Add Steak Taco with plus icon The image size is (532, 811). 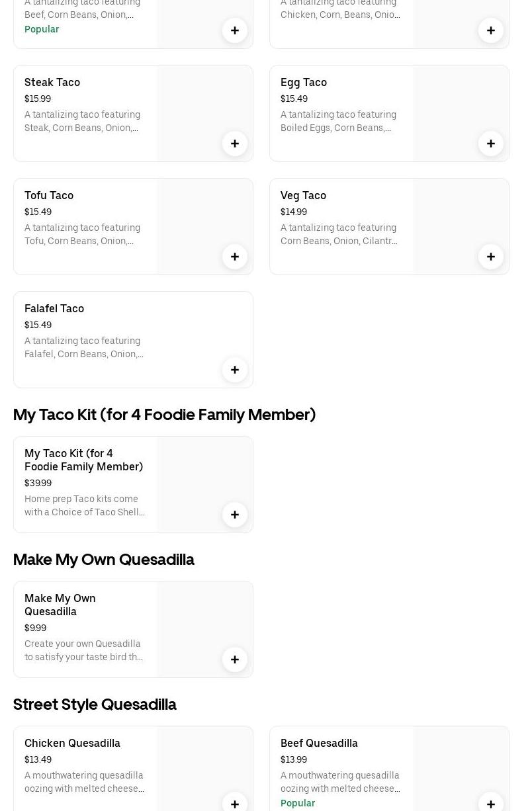[x=235, y=144]
